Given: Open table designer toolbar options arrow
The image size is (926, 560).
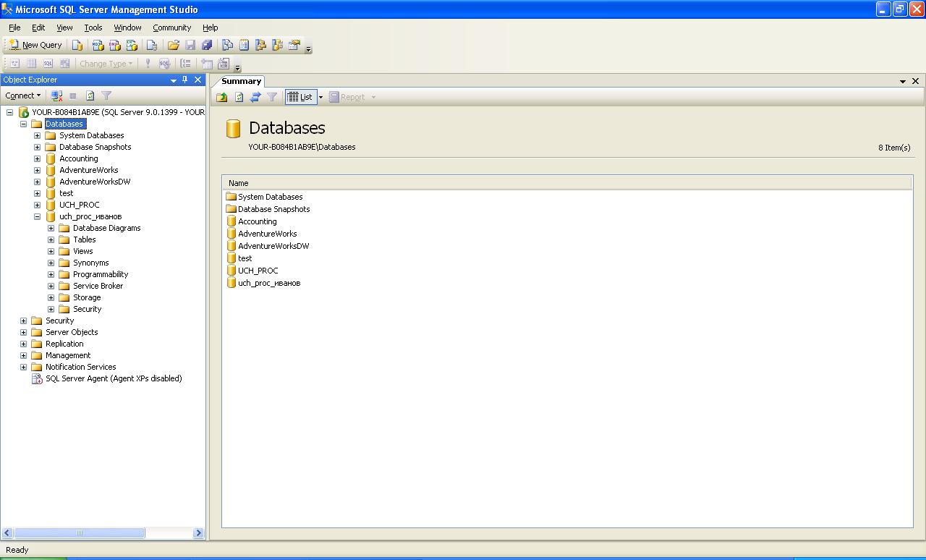Looking at the screenshot, I should click(238, 68).
